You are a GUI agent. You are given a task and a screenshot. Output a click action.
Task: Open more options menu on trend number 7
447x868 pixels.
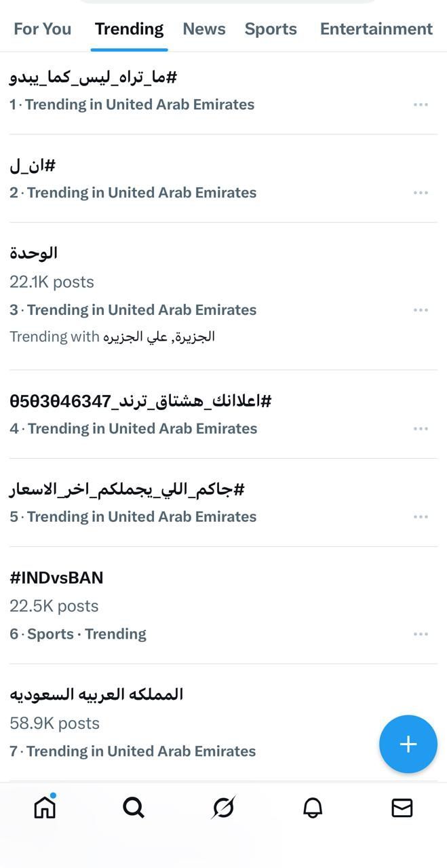tap(421, 751)
